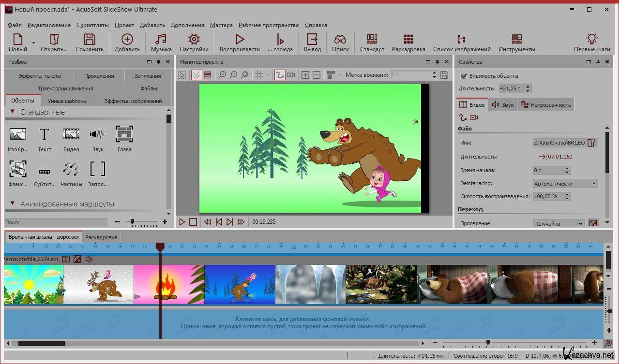Open the Проявление transition dropdown
This screenshot has width=619, height=364.
559,223
